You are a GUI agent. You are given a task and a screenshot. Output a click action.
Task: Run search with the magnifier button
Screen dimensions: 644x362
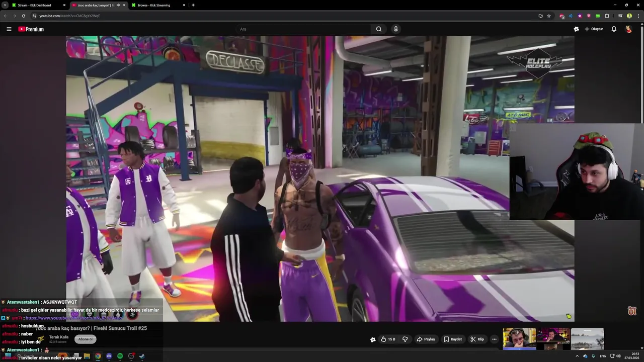pyautogui.click(x=379, y=29)
